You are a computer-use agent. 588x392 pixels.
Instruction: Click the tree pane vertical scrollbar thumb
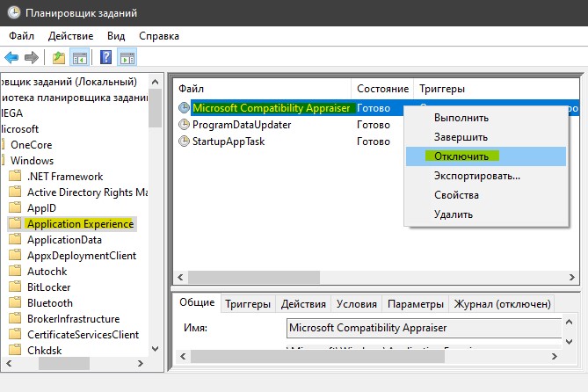click(x=156, y=108)
